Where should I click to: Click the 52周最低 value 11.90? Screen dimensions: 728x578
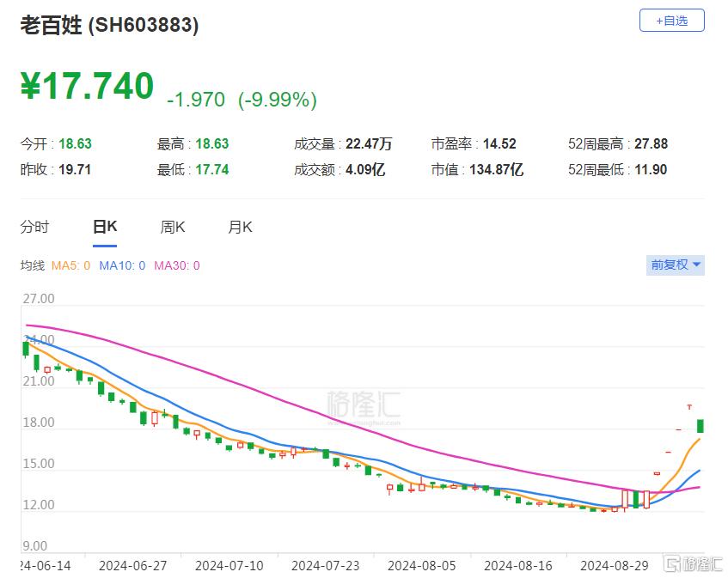pos(651,169)
